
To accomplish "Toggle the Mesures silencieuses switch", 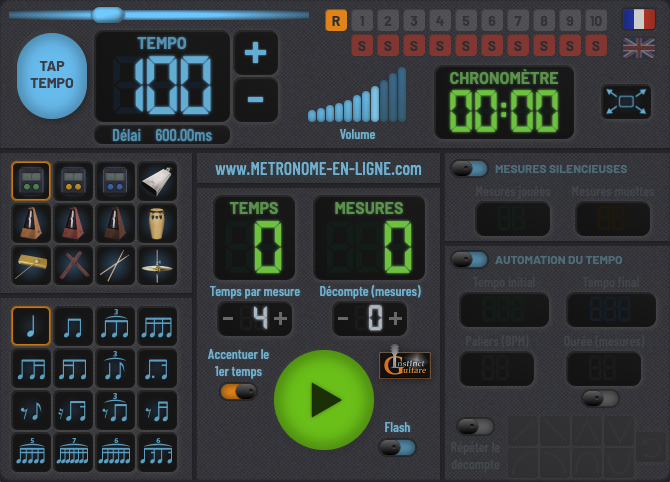I will (469, 169).
